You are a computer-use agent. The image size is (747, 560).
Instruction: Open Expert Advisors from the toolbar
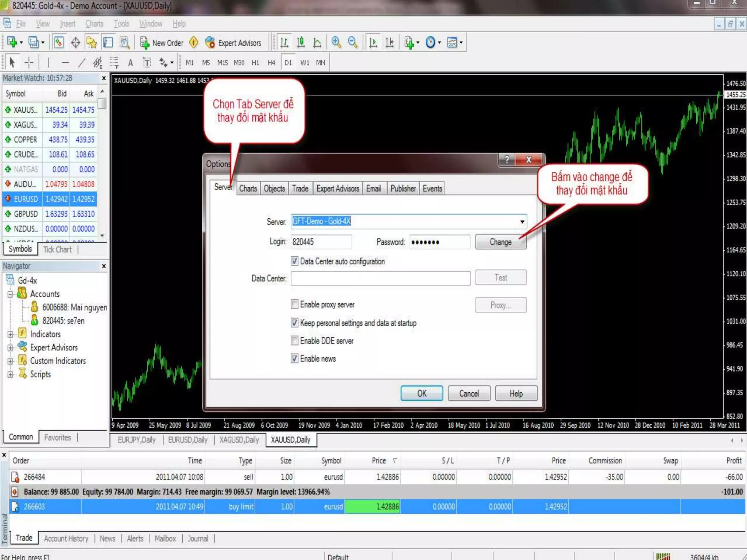(x=233, y=43)
